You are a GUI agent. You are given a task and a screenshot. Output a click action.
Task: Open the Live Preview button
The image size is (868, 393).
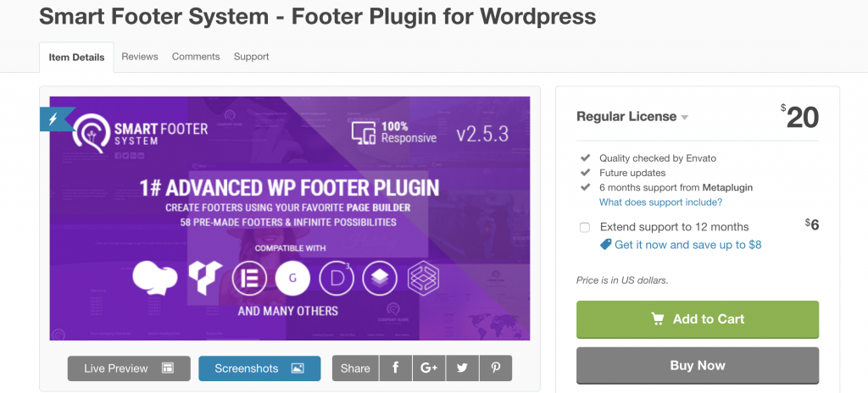click(x=129, y=368)
